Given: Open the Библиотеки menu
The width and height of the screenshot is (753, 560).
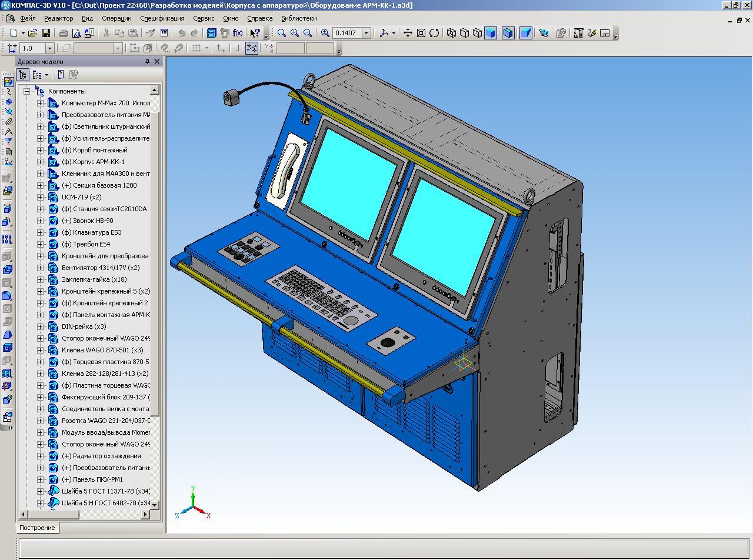Looking at the screenshot, I should point(299,18).
